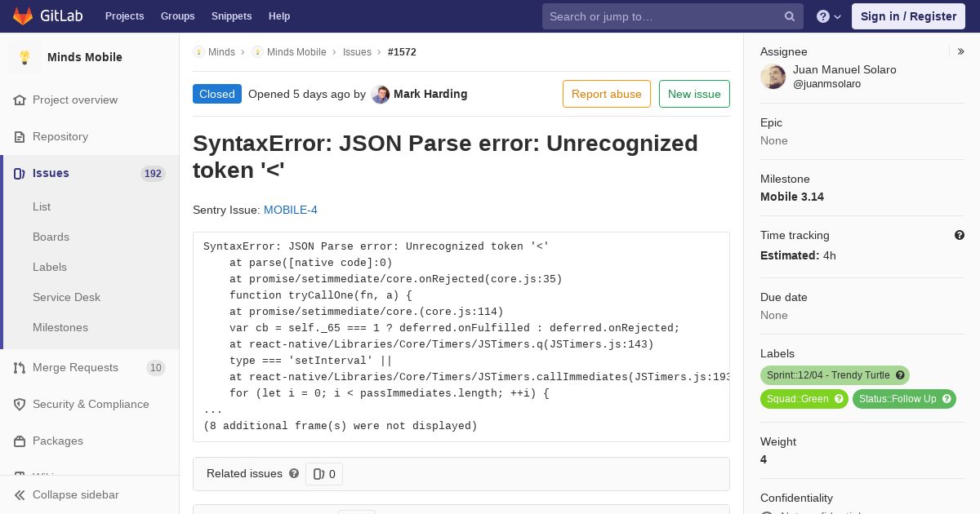Click the Related issues help icon
980x514 pixels.
tap(294, 473)
